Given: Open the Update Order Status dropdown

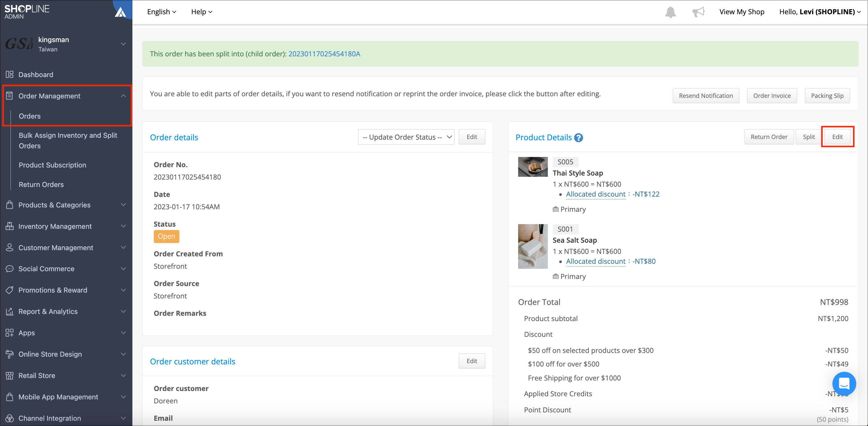Looking at the screenshot, I should pos(406,137).
